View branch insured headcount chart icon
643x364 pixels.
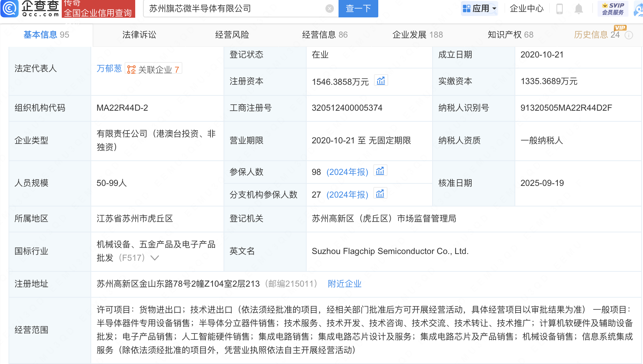(x=380, y=194)
